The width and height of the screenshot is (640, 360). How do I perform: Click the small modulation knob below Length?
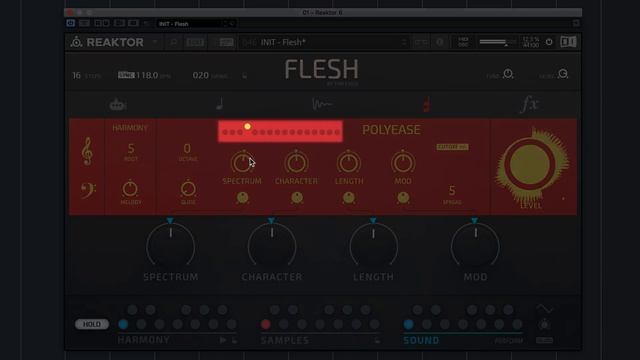coord(349,198)
